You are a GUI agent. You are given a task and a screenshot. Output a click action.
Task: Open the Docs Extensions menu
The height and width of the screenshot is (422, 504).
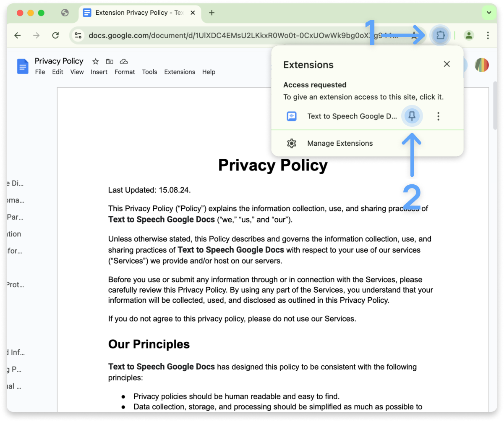click(x=180, y=72)
